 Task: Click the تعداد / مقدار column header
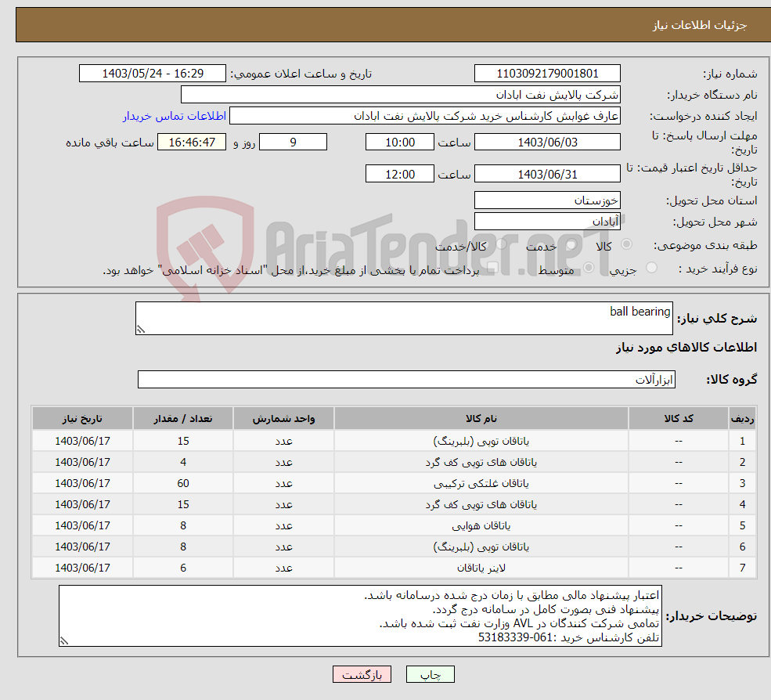pyautogui.click(x=183, y=418)
